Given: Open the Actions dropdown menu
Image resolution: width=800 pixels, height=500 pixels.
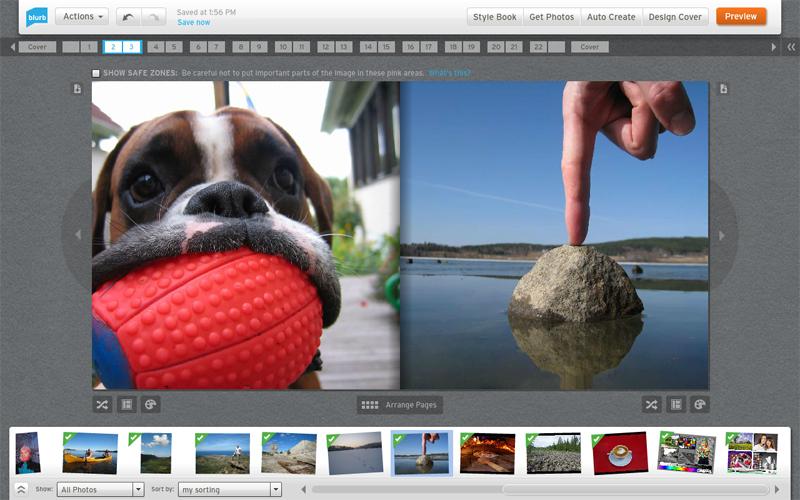Looking at the screenshot, I should [82, 17].
